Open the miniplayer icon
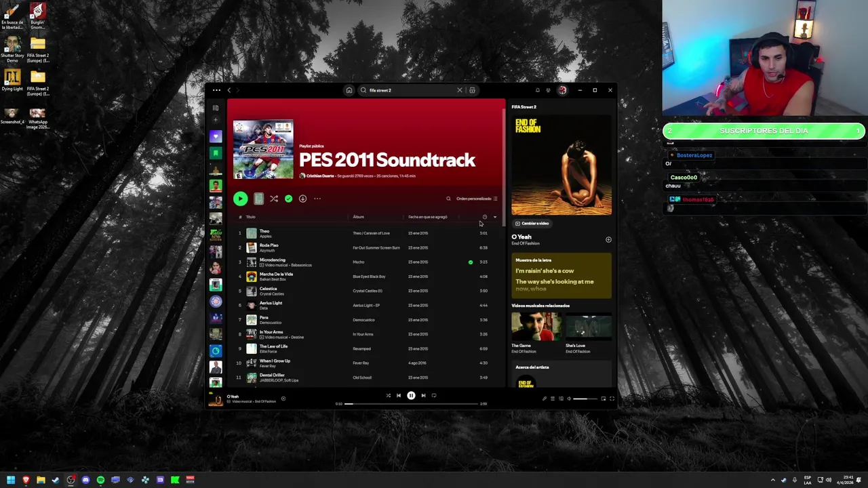This screenshot has width=868, height=488. tap(604, 399)
